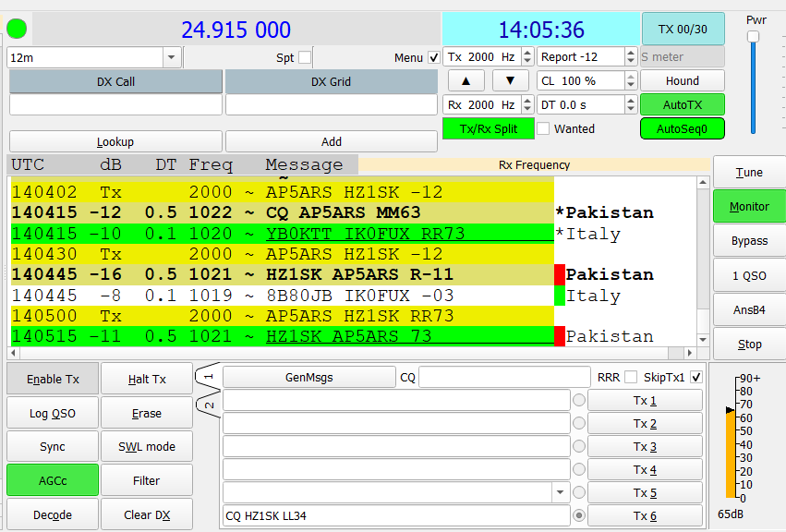Click the TX 00/30 button
786x532 pixels.
683,29
